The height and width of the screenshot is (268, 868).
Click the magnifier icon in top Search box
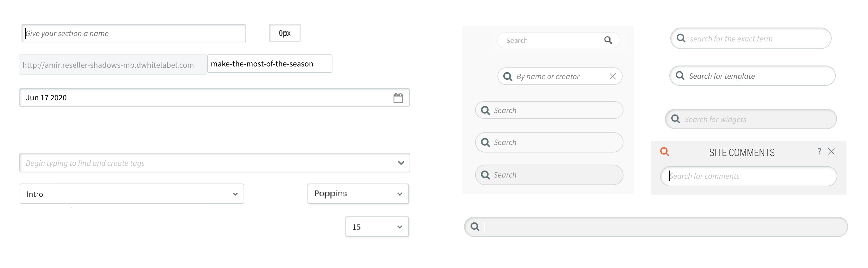tap(608, 41)
